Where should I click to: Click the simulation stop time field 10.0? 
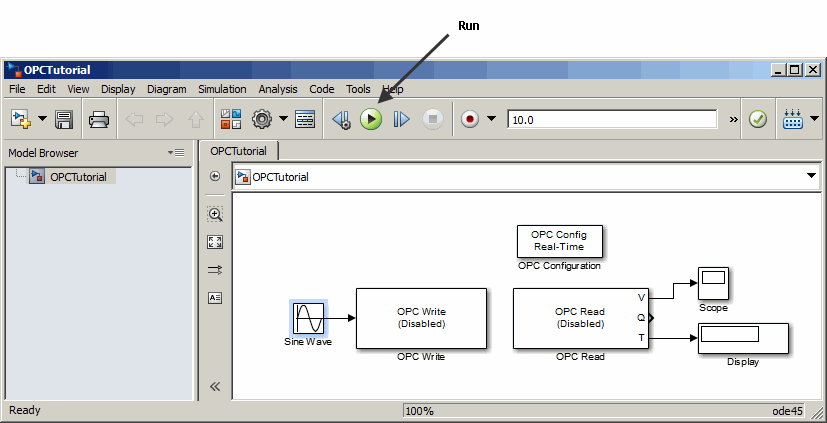click(x=612, y=120)
